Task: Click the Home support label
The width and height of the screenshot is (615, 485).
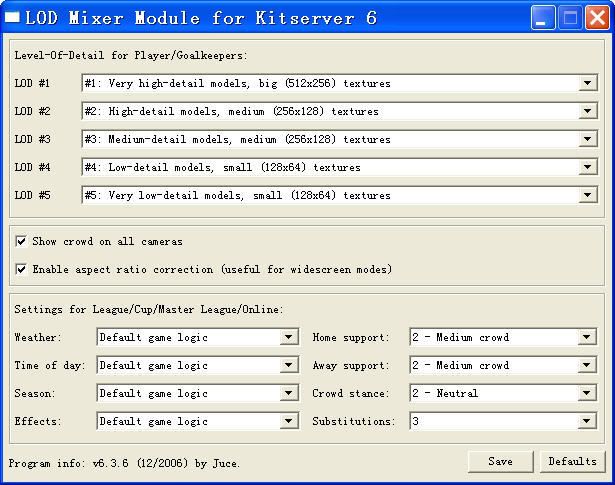Action: click(x=351, y=337)
